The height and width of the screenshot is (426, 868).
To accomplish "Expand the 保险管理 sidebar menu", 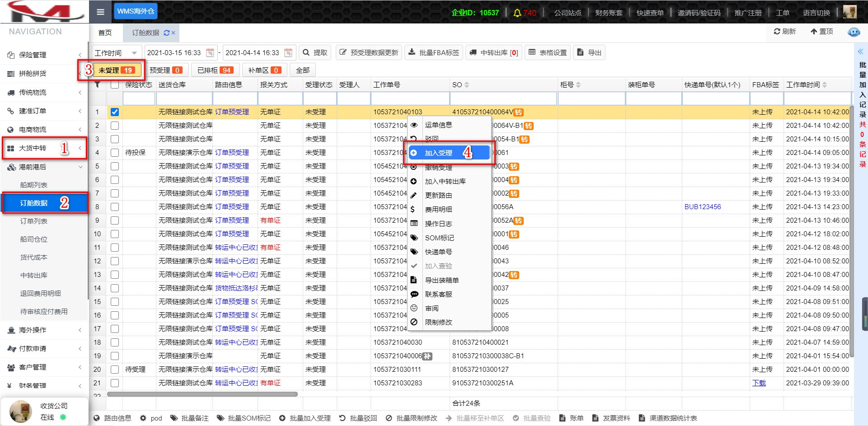I will [44, 55].
